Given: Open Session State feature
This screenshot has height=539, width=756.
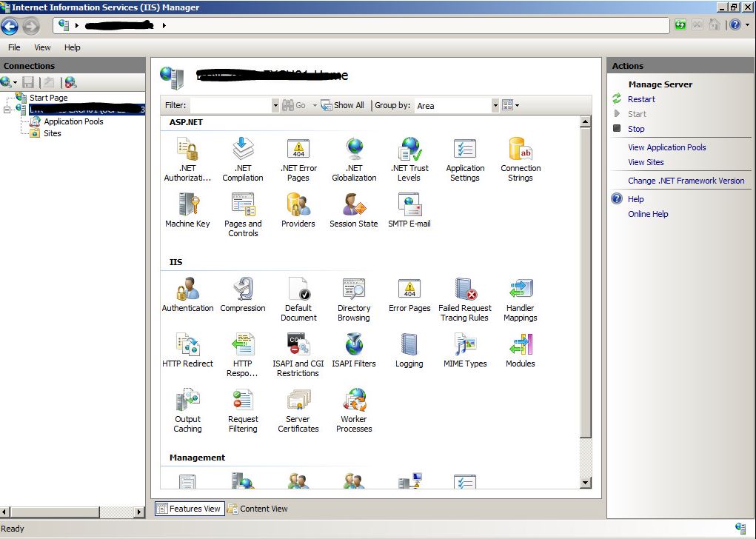Looking at the screenshot, I should tap(354, 210).
